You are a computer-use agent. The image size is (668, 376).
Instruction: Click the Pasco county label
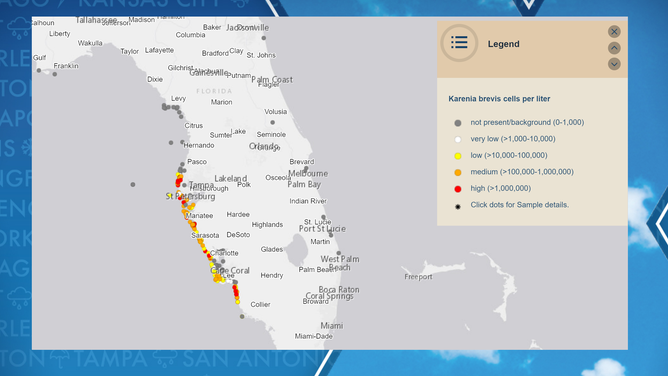pos(197,162)
